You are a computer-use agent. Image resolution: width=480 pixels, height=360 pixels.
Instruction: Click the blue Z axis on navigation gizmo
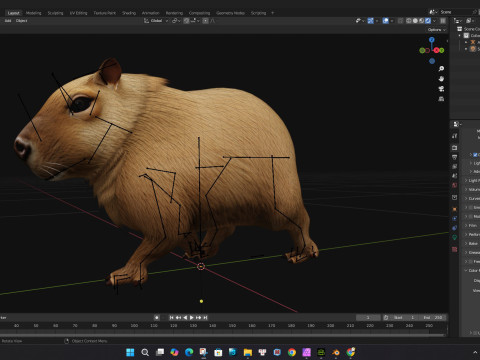pos(432,40)
